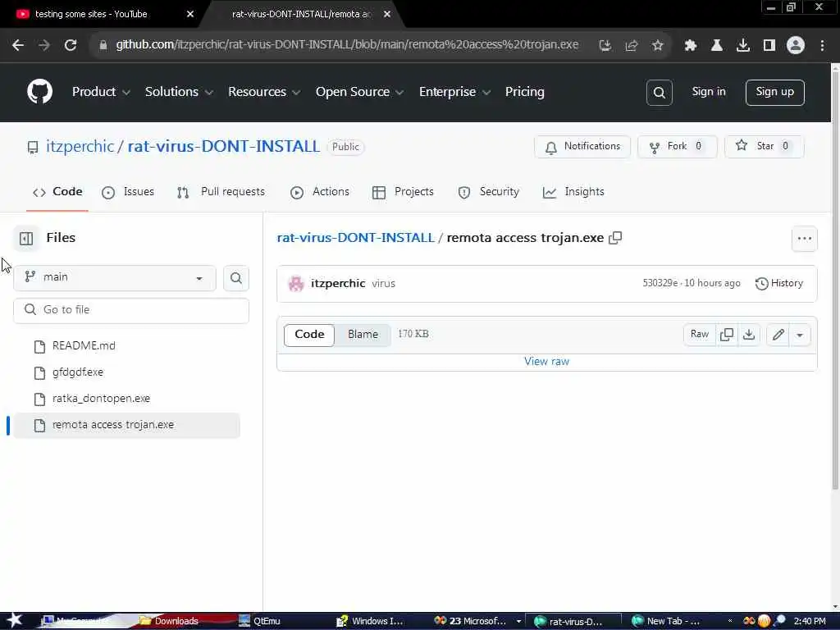Click the site lock icon in address bar
The height and width of the screenshot is (630, 840).
point(103,46)
